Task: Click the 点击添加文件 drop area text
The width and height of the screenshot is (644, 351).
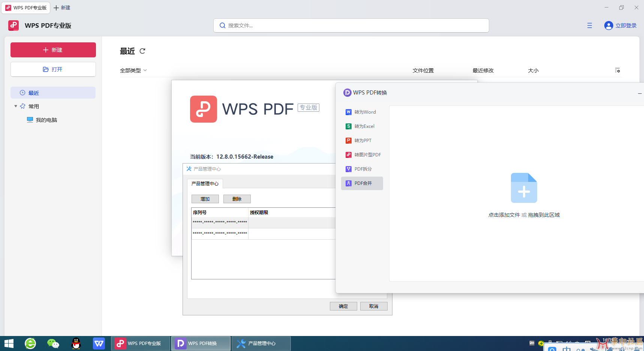Action: tap(504, 215)
